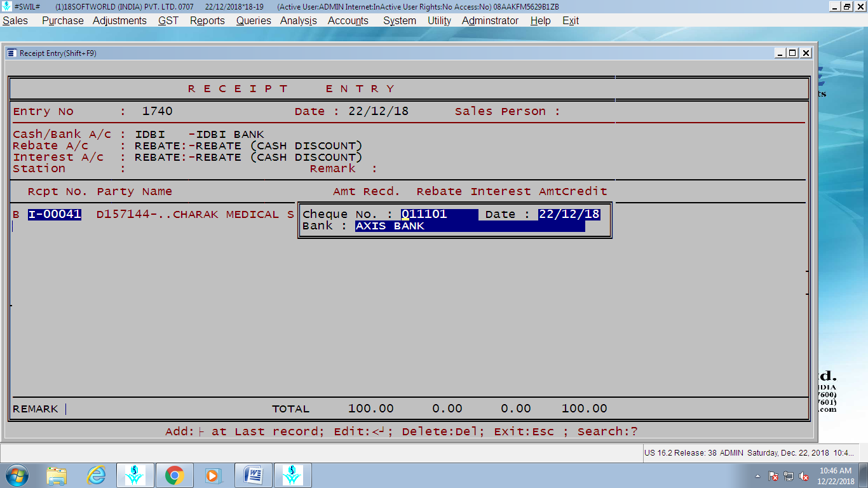Switch to second SWIL taskbar icon
The width and height of the screenshot is (868, 488).
(x=292, y=475)
